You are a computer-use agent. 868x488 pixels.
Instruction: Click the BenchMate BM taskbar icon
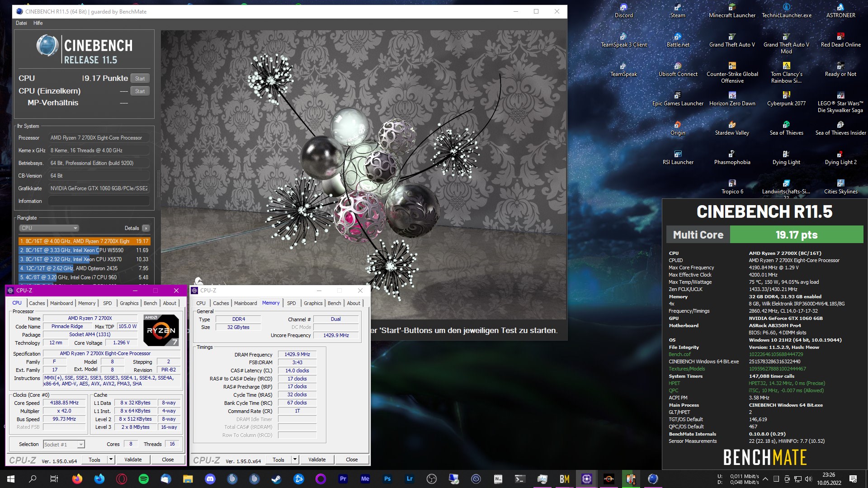565,479
